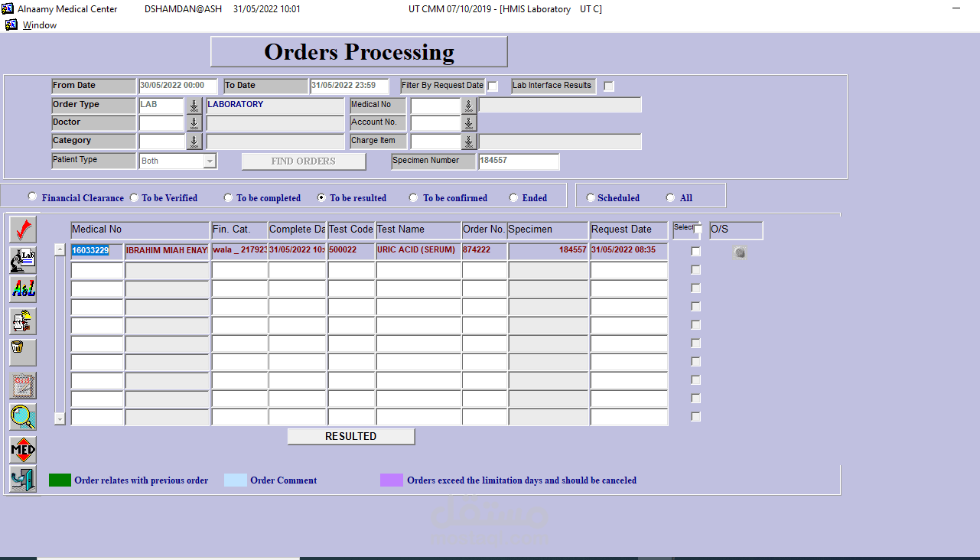
Task: Click the orders list scroll down arrow
Action: pyautogui.click(x=60, y=418)
